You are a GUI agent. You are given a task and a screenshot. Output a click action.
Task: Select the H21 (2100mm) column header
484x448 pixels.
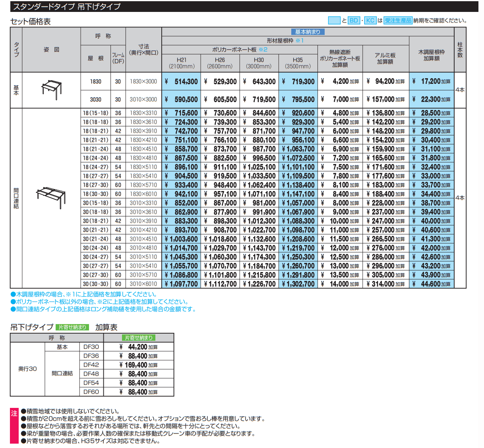(x=182, y=63)
